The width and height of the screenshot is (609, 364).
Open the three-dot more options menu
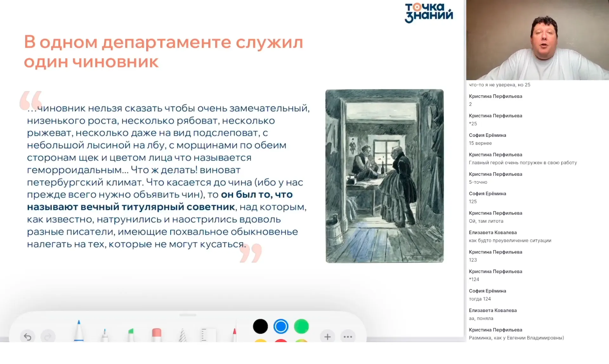pyautogui.click(x=348, y=336)
